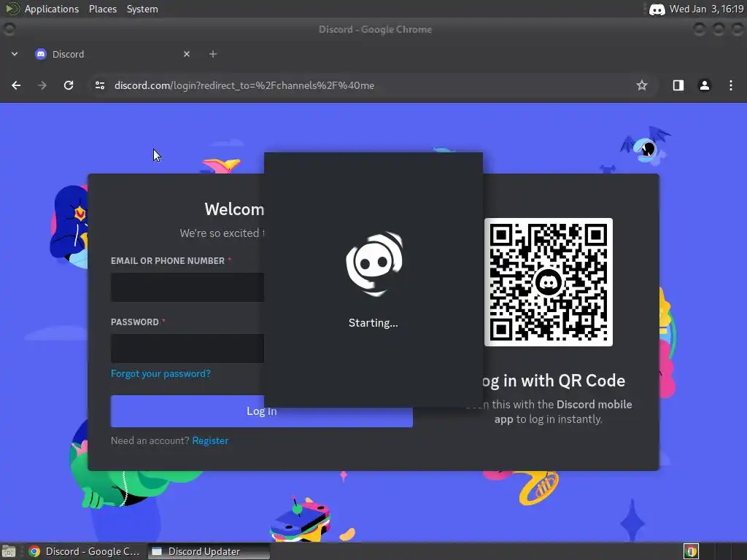Open the System menu

click(x=142, y=9)
